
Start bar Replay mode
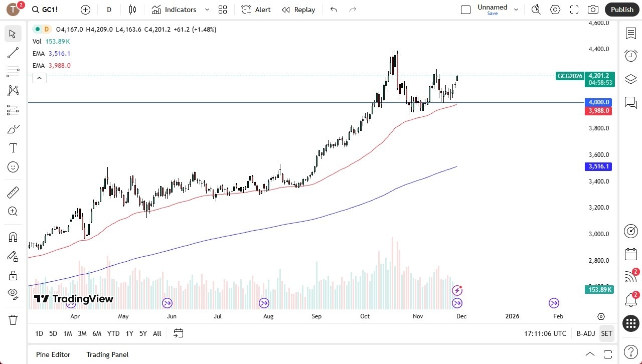click(298, 10)
